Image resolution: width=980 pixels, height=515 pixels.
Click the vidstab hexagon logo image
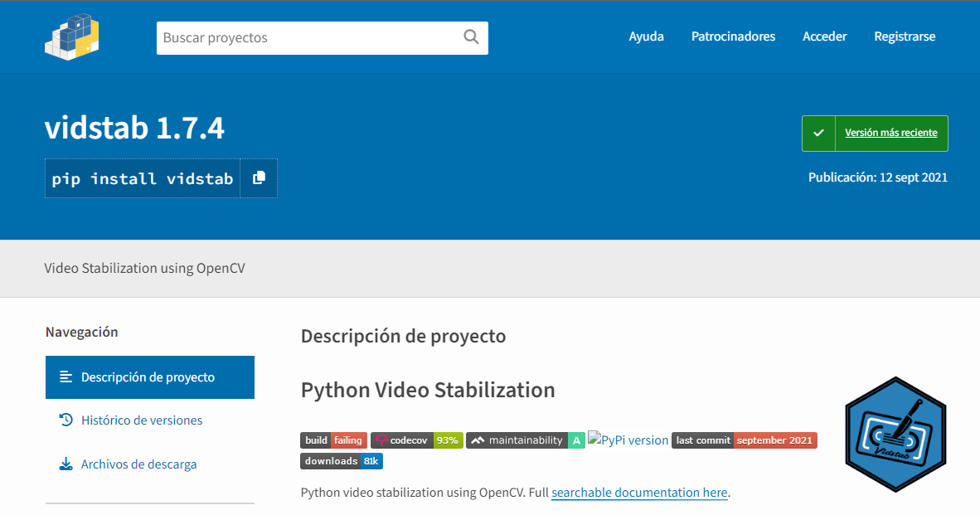895,435
